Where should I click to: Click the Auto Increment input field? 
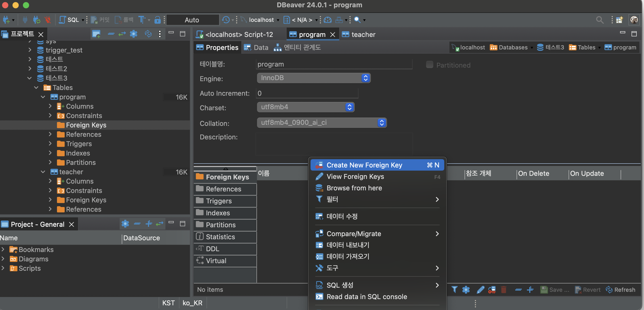(x=307, y=93)
